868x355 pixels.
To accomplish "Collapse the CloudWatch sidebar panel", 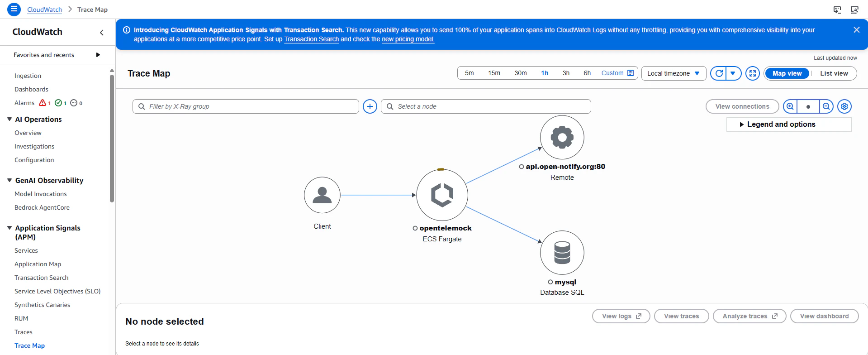I will click(102, 33).
